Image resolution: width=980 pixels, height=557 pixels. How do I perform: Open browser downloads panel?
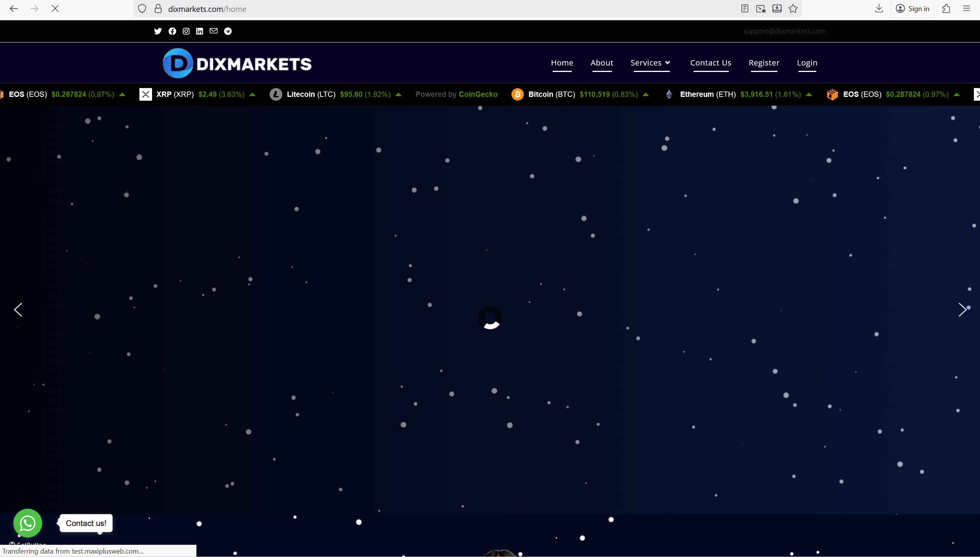[879, 8]
